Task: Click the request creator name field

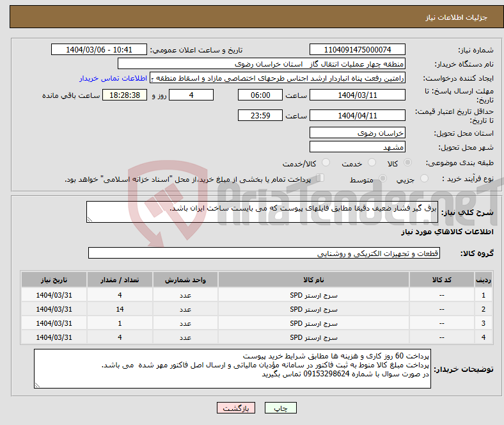Action: coord(278,78)
